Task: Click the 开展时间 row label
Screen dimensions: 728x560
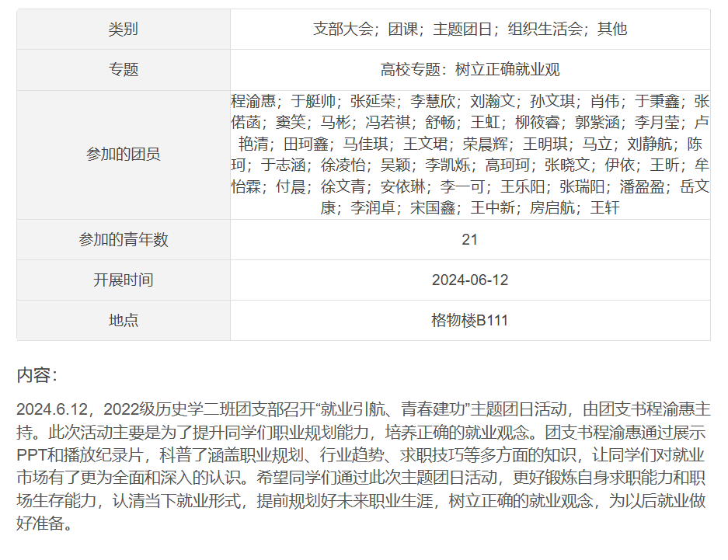Action: [123, 280]
